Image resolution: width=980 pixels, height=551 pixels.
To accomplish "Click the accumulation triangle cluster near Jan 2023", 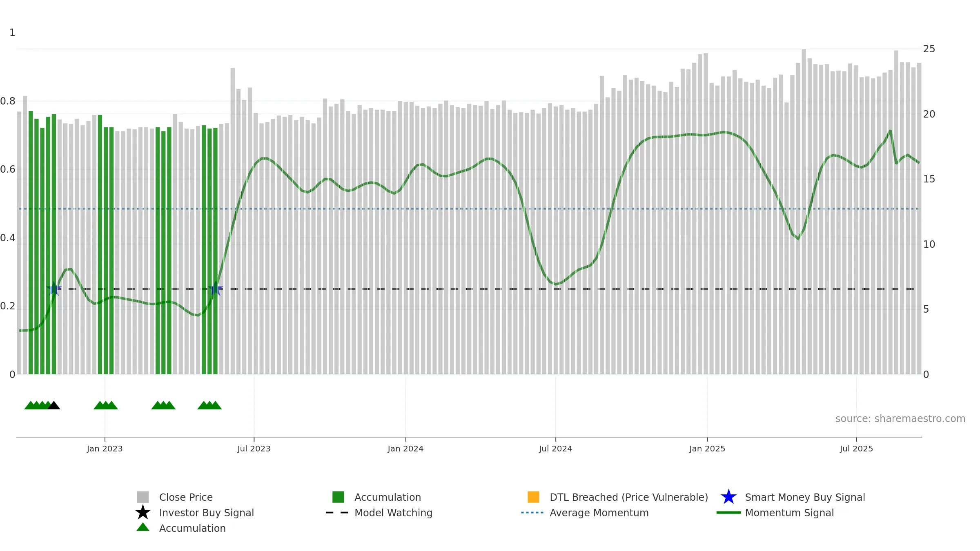I will pyautogui.click(x=106, y=405).
